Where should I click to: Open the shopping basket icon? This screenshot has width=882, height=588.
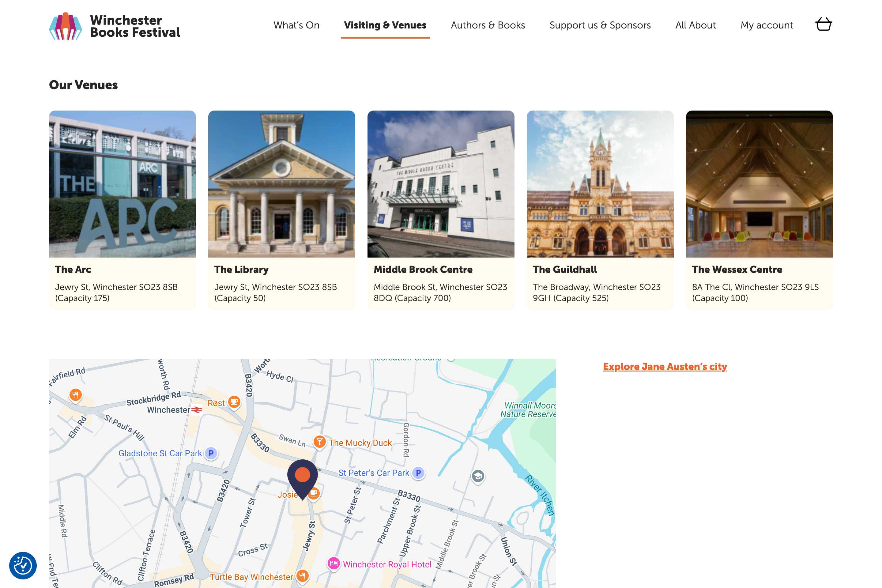point(824,24)
